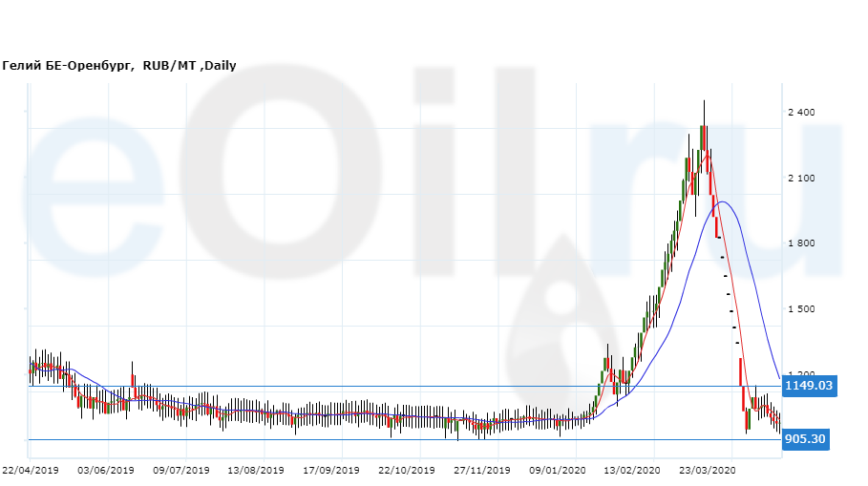Click the black header bar above the chart
The image size is (868, 486).
click(434, 27)
